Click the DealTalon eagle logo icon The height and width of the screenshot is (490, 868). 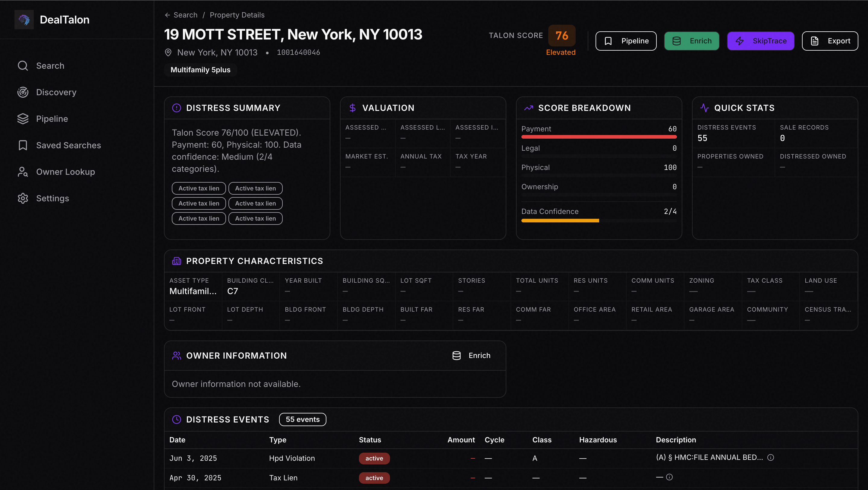click(24, 20)
